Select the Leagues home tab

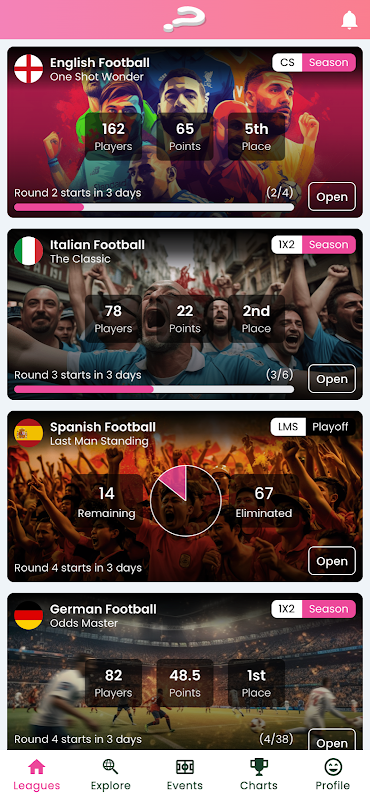[37, 774]
